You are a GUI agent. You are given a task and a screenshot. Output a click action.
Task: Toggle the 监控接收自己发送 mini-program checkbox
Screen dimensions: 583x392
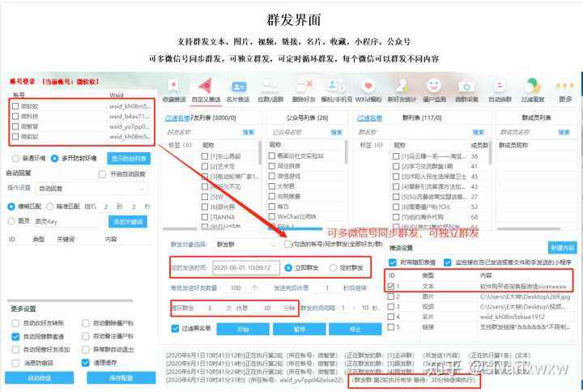(x=448, y=262)
